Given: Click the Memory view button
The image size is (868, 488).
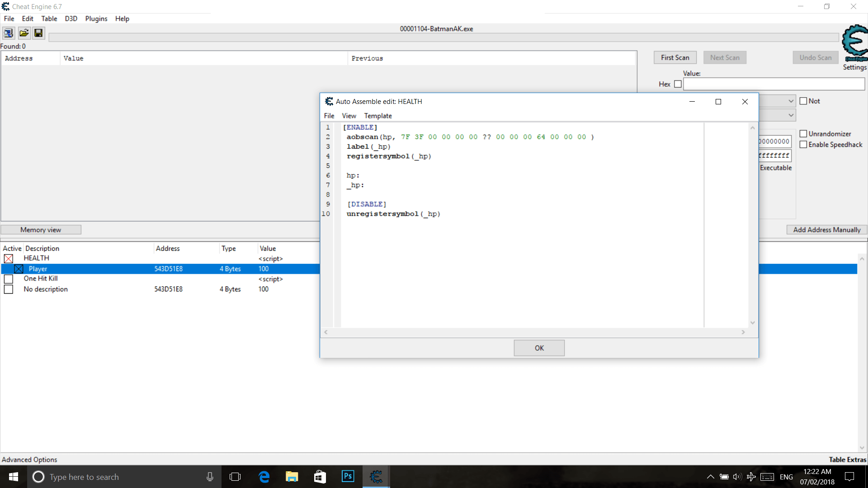Looking at the screenshot, I should (x=41, y=230).
